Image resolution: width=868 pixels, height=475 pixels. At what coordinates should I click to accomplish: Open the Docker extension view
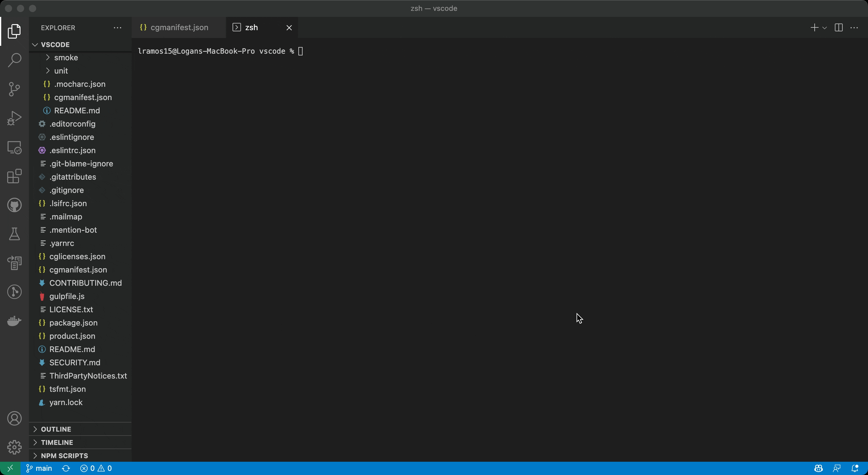tap(14, 320)
